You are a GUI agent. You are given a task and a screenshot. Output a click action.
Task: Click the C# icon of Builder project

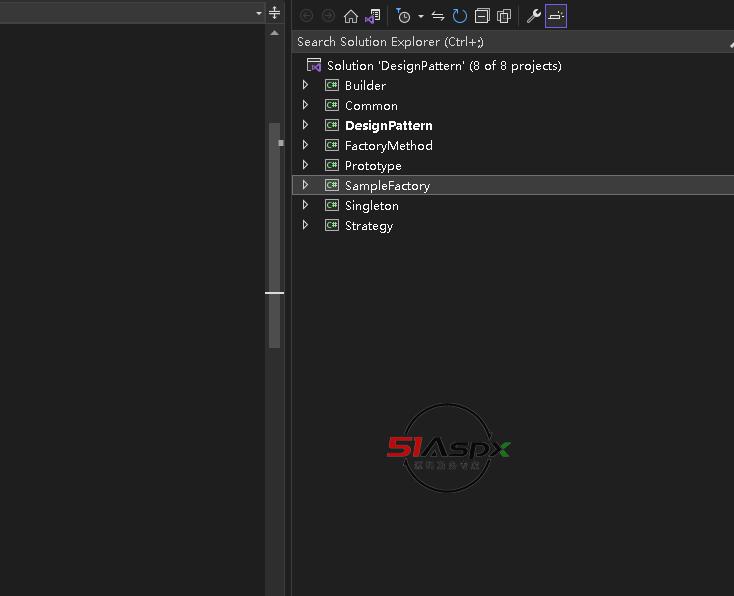(x=332, y=85)
